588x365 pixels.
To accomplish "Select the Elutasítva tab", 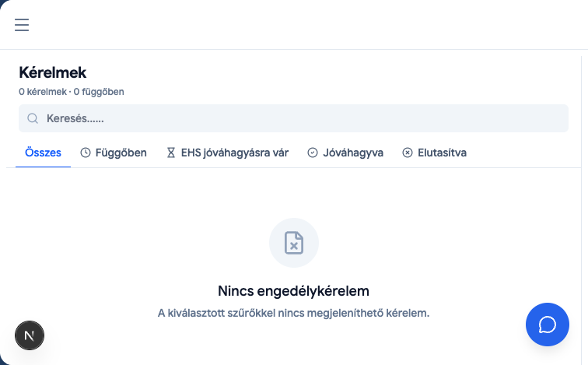I will (434, 153).
